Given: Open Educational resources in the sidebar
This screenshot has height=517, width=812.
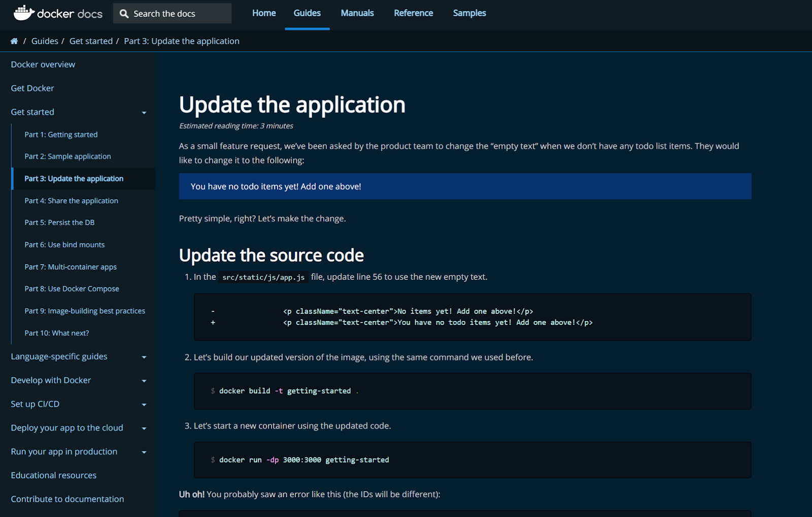Looking at the screenshot, I should click(x=53, y=475).
